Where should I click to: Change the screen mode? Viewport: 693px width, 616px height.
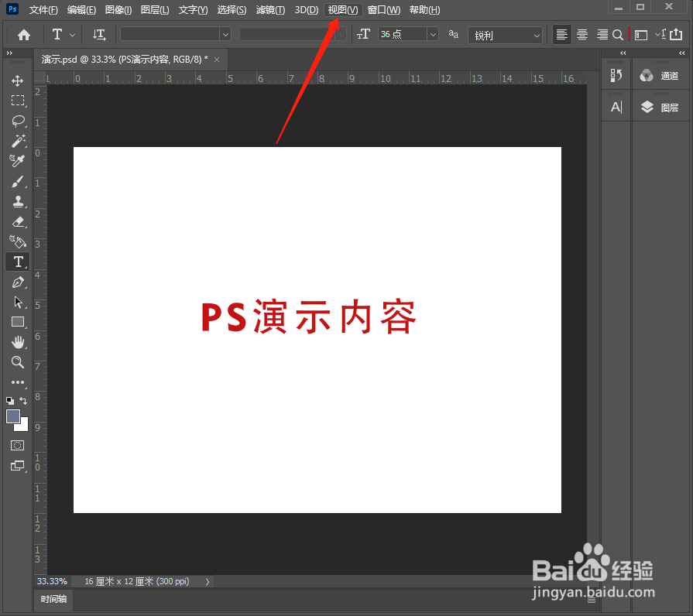click(18, 466)
